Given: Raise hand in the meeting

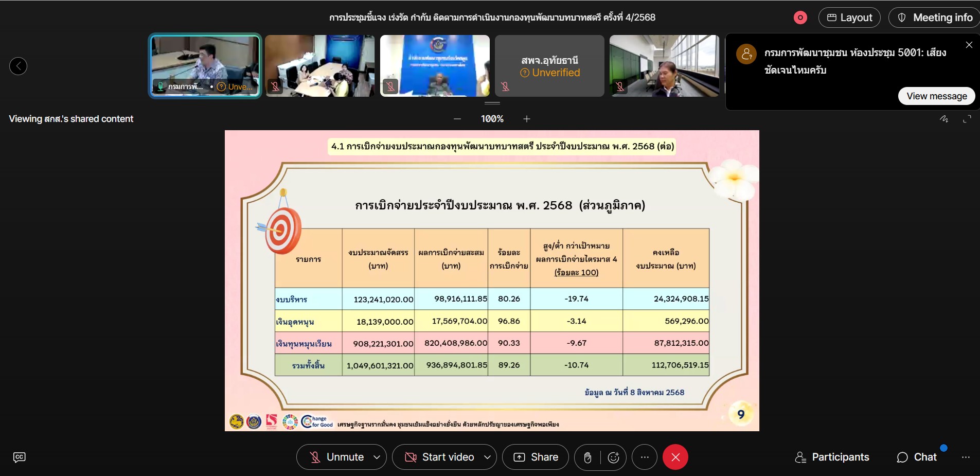Looking at the screenshot, I should (587, 457).
